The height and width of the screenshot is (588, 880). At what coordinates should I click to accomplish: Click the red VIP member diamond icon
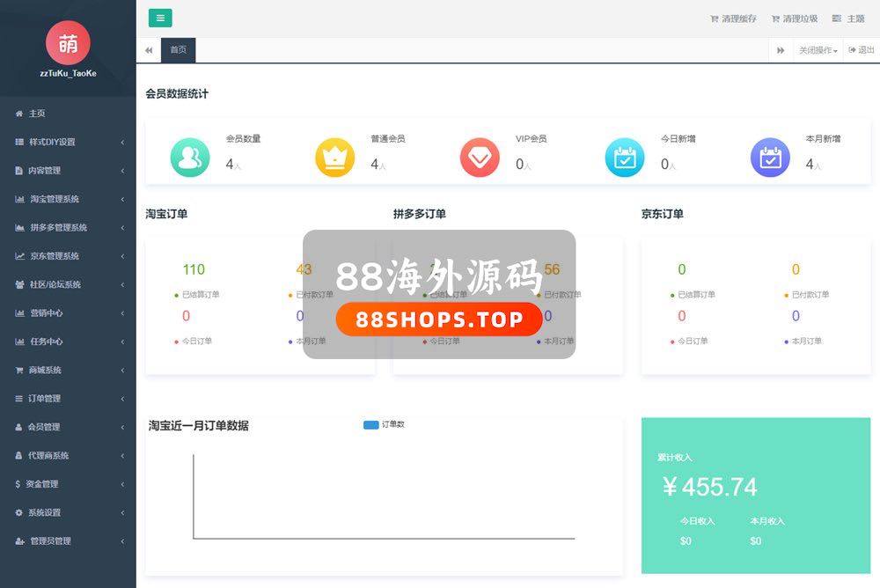click(480, 158)
